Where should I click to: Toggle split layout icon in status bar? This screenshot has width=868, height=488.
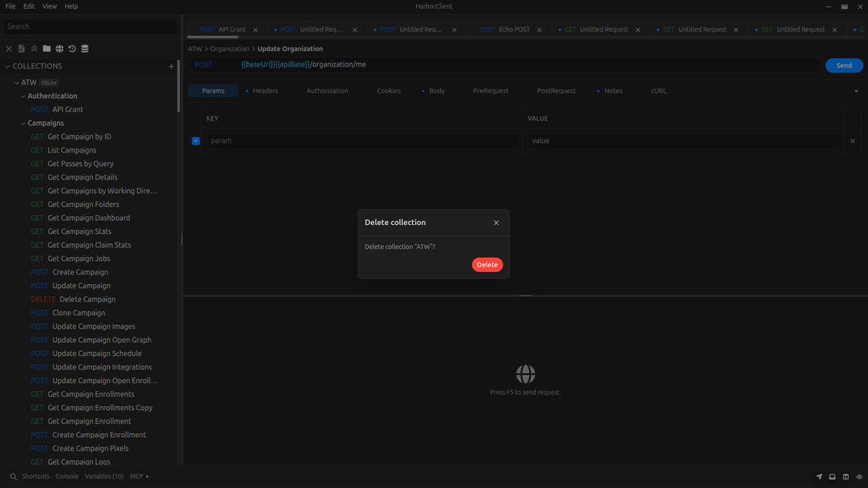[846, 477]
